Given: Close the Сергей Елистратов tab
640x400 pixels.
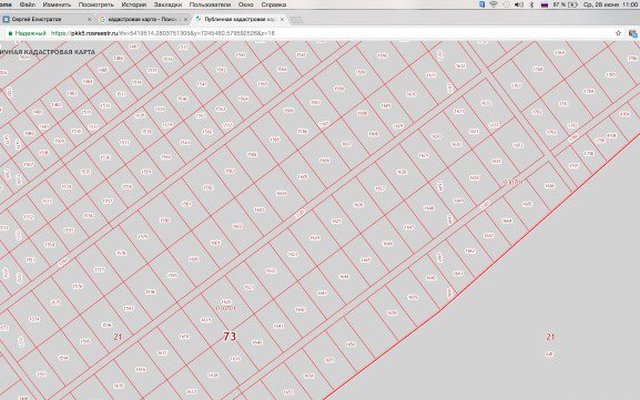Looking at the screenshot, I should (x=89, y=19).
